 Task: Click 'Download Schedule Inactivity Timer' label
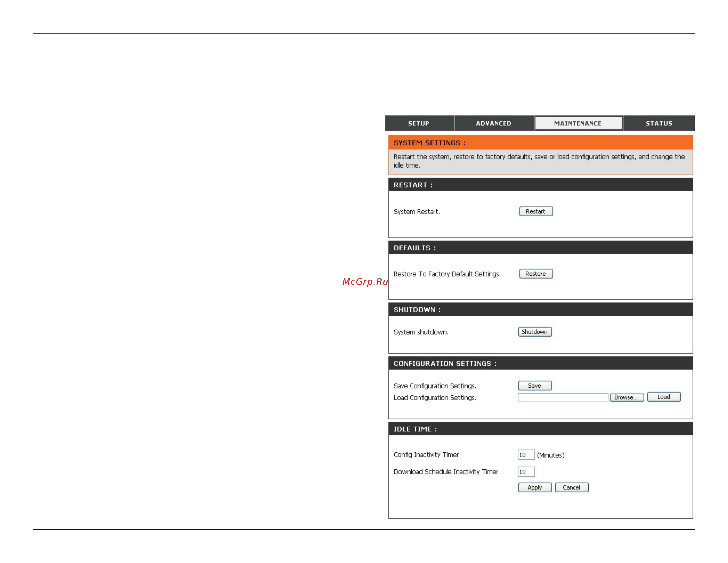446,472
